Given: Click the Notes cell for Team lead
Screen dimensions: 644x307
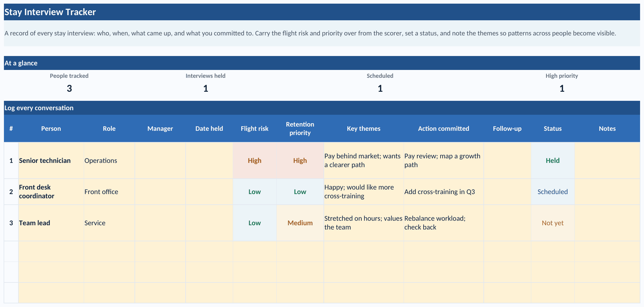Looking at the screenshot, I should coord(607,223).
